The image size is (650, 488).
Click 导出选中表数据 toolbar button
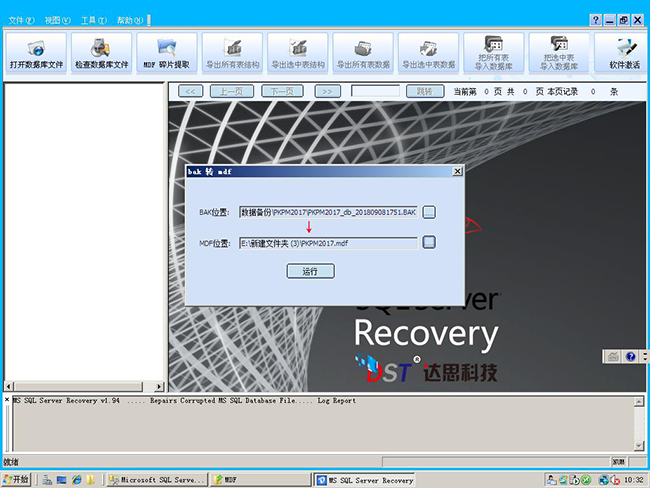click(428, 53)
